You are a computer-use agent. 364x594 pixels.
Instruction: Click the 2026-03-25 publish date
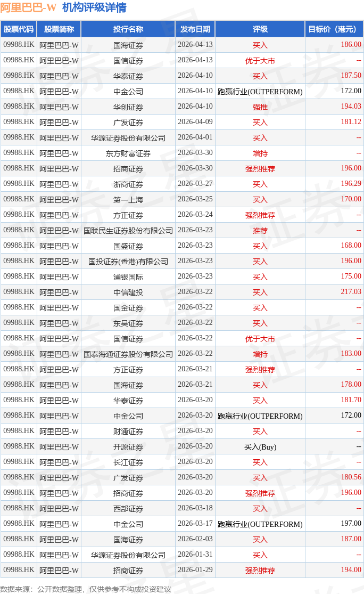pyautogui.click(x=195, y=199)
